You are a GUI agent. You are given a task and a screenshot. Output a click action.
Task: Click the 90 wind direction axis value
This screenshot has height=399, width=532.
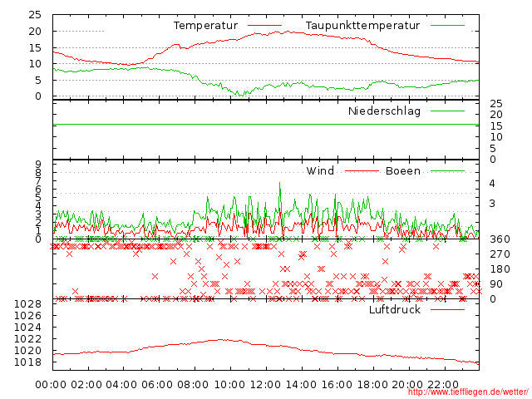pyautogui.click(x=495, y=284)
